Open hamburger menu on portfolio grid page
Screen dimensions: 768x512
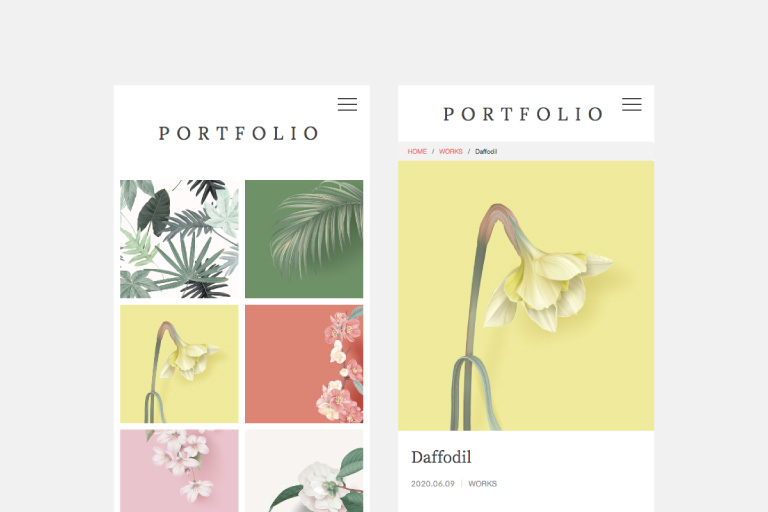coord(347,104)
